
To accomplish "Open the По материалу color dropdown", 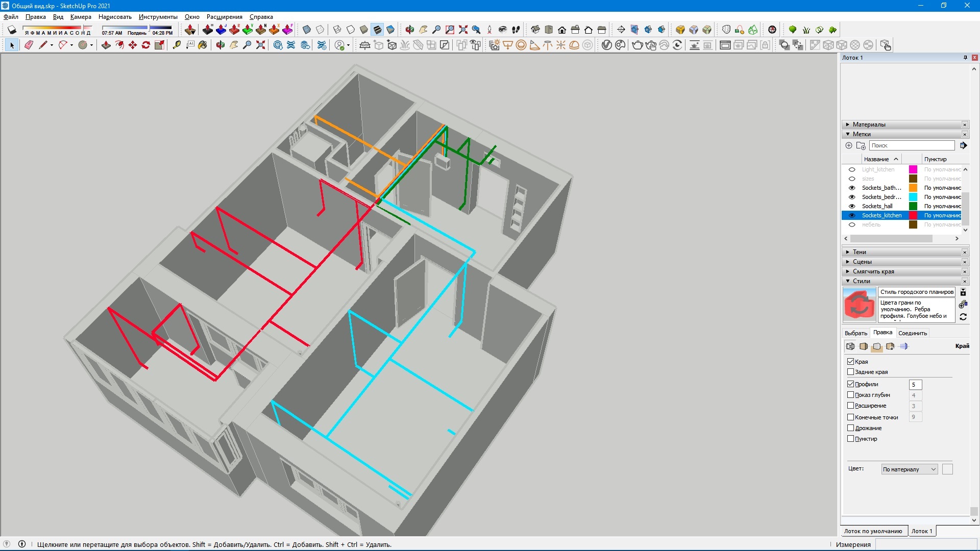I will click(x=910, y=469).
